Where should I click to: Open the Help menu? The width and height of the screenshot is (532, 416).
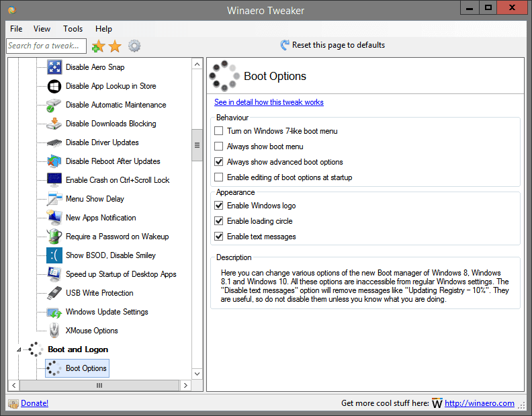point(103,29)
